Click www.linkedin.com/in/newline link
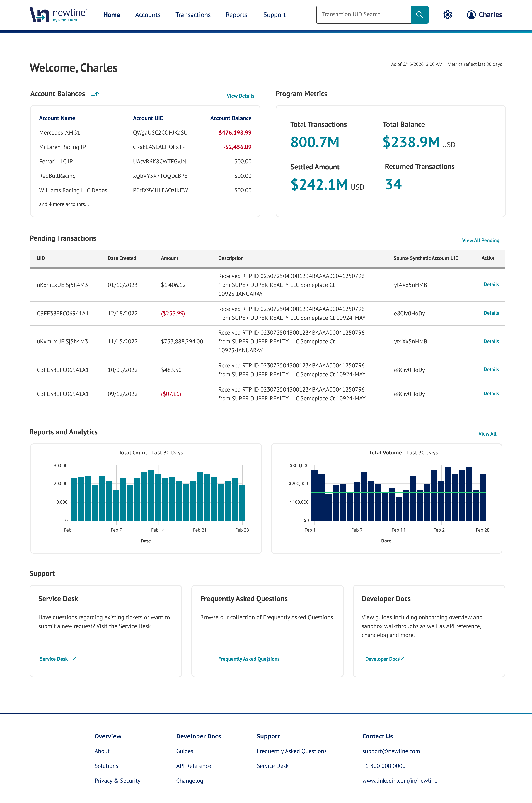Viewport: 532px width, 803px height. pyautogui.click(x=400, y=781)
